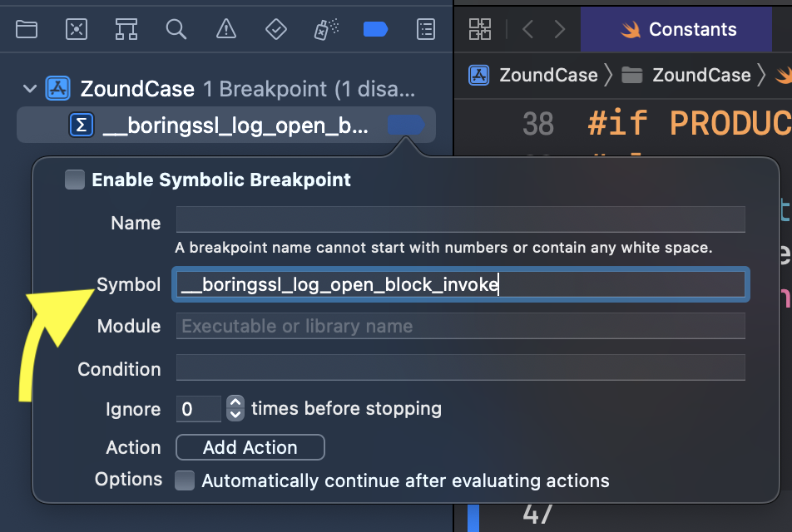Check Automatically continue after evaluating actions
Screen dimensions: 792x532
pos(185,480)
